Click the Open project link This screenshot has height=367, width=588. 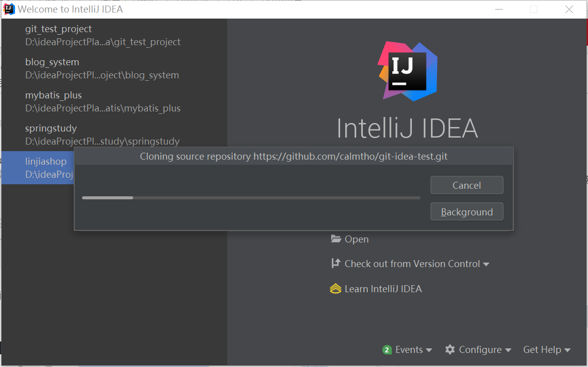click(x=356, y=239)
